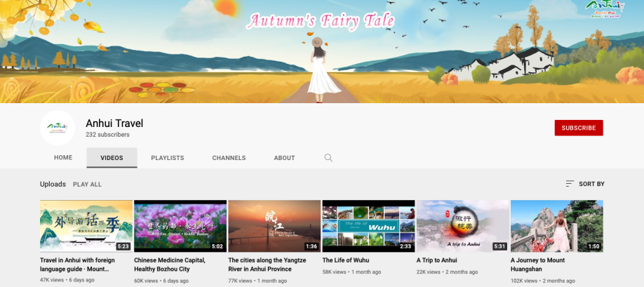Click the 5:02 duration badge
The image size is (644, 287).
(217, 246)
